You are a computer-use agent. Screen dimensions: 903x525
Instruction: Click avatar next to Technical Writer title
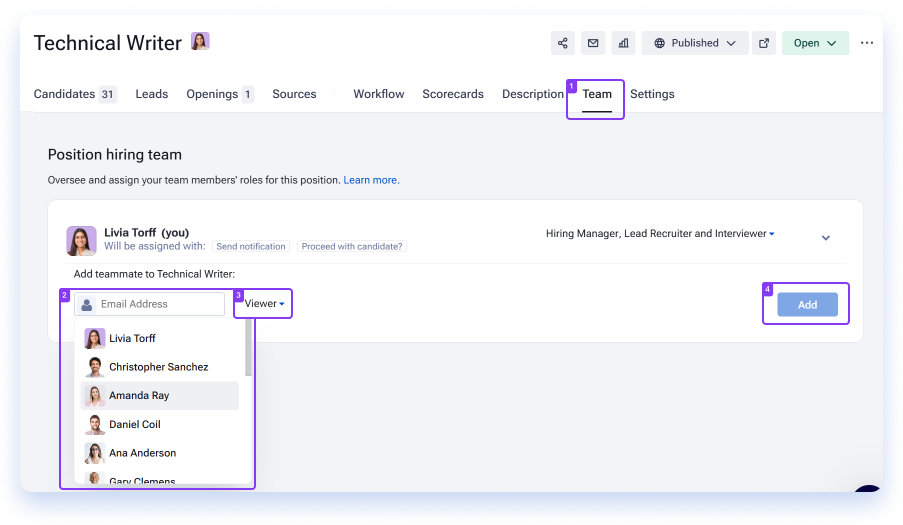[x=200, y=41]
